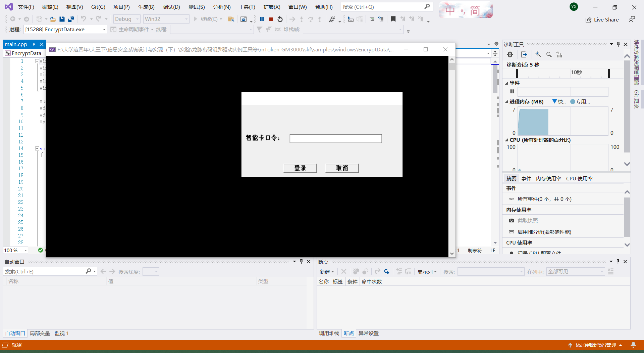
Task: Open the 文件(F) menu
Action: tap(26, 7)
